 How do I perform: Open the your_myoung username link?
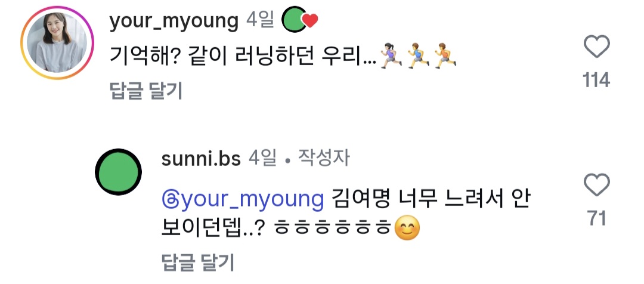tap(174, 21)
